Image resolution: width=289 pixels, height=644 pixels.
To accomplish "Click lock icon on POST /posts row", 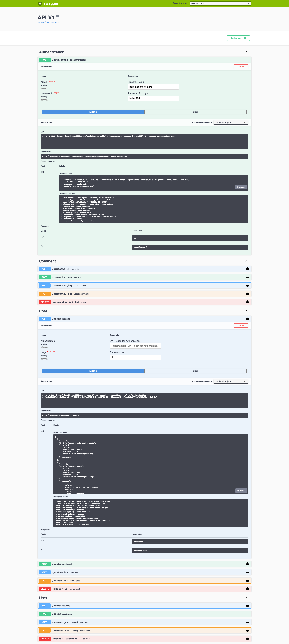I will coord(247,564).
